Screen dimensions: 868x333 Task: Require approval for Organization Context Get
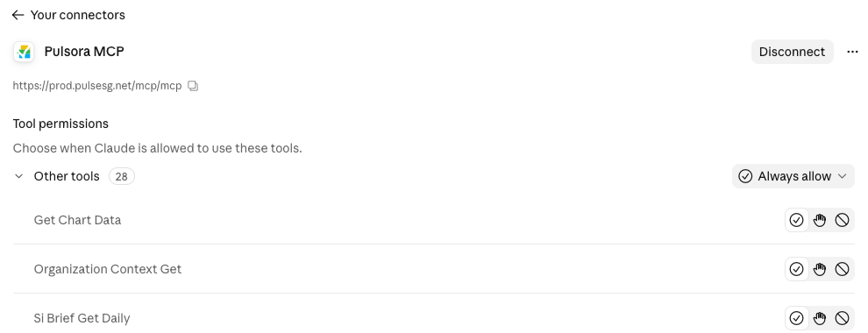pyautogui.click(x=819, y=269)
